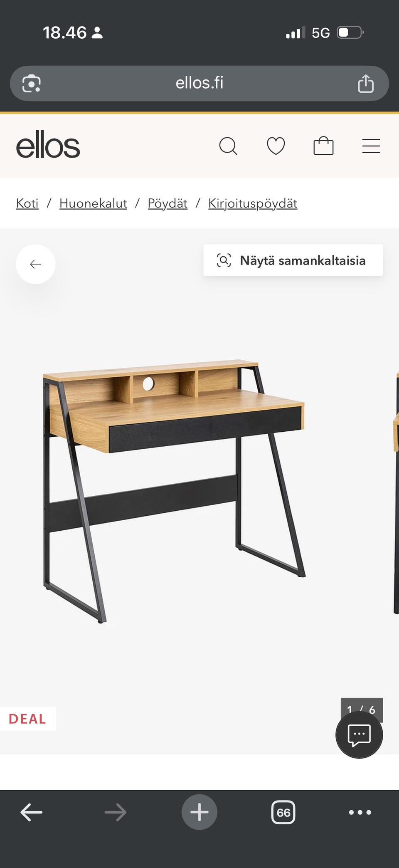Tap the desk product image

click(x=175, y=491)
